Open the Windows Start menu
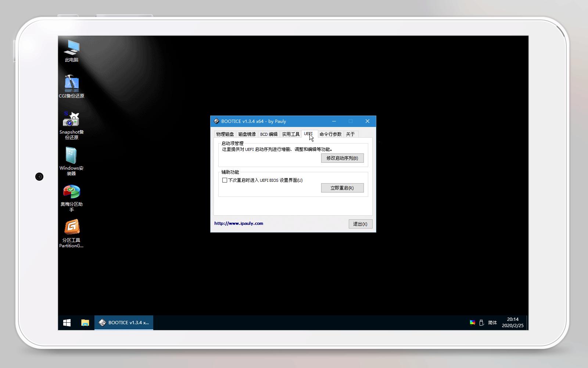The height and width of the screenshot is (368, 588). [67, 322]
